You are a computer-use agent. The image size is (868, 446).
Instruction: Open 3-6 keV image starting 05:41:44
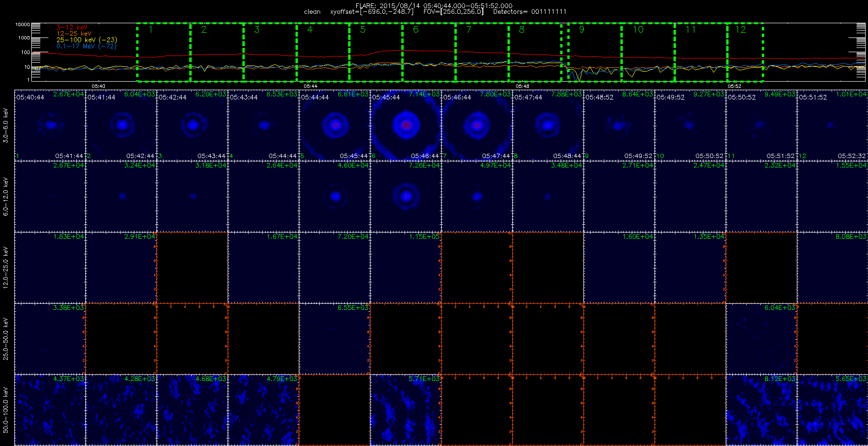[121, 125]
